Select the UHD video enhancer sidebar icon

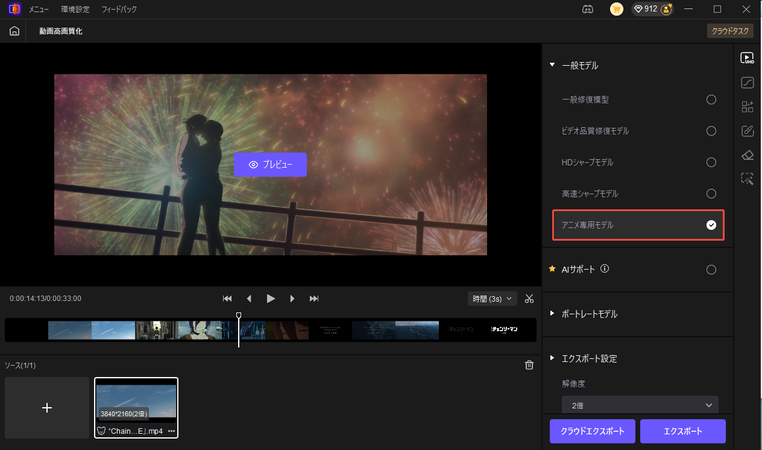click(x=747, y=58)
